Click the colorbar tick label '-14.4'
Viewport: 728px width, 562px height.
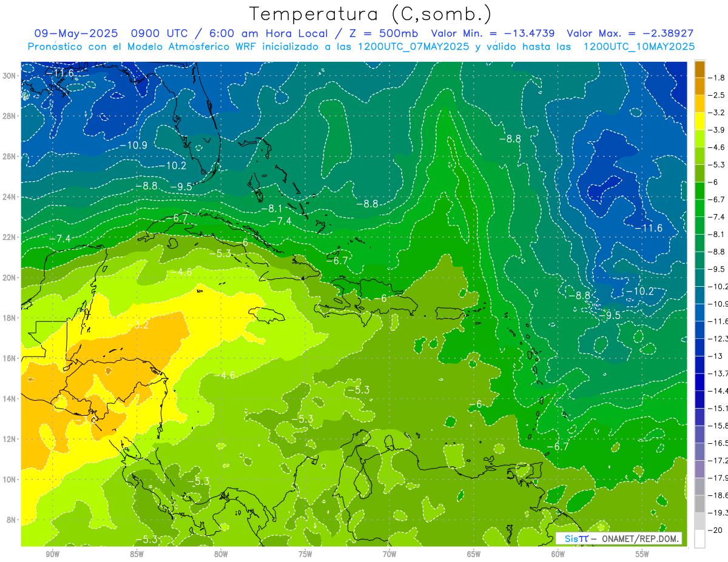click(x=718, y=390)
